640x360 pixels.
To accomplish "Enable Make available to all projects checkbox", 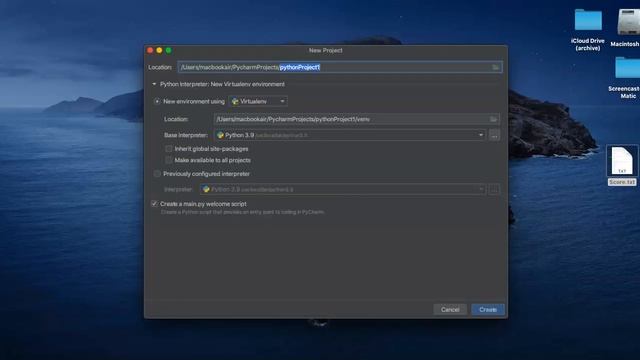I will 169,160.
